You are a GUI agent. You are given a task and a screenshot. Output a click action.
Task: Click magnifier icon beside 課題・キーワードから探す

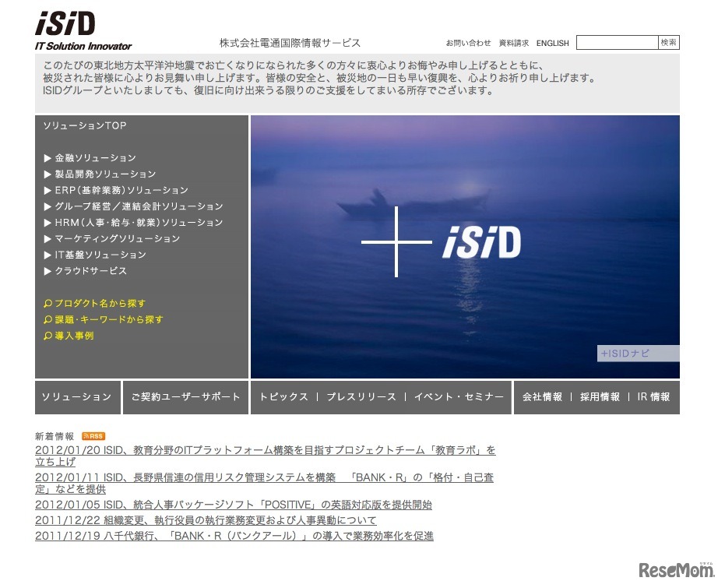pyautogui.click(x=48, y=320)
